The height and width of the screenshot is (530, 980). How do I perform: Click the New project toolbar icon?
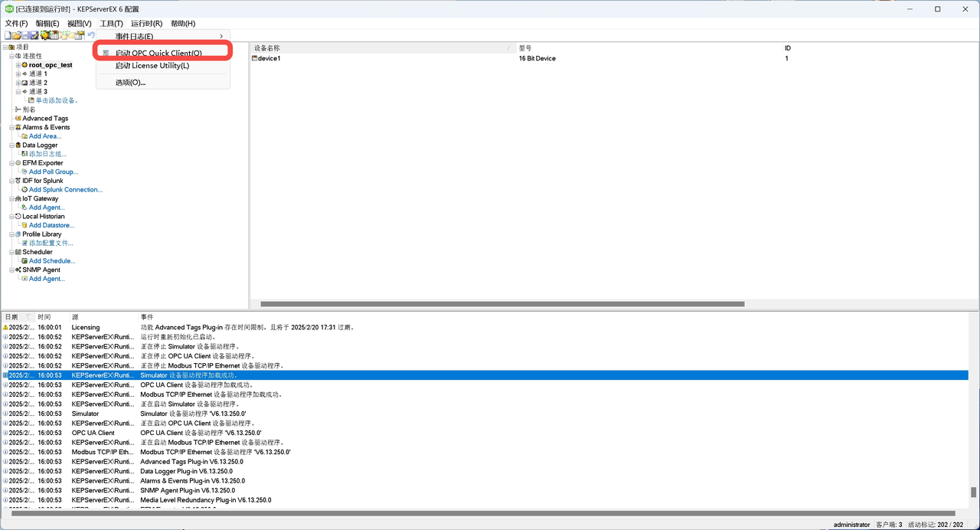point(8,36)
